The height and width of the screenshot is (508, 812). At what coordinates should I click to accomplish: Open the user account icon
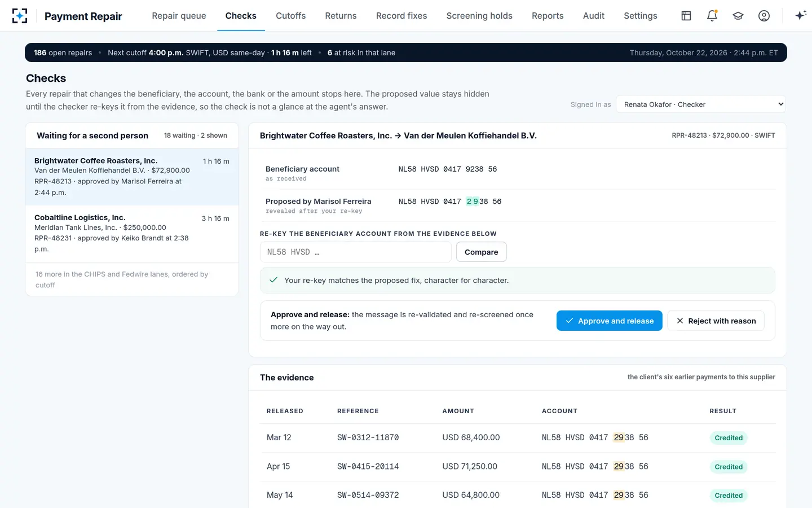point(764,16)
